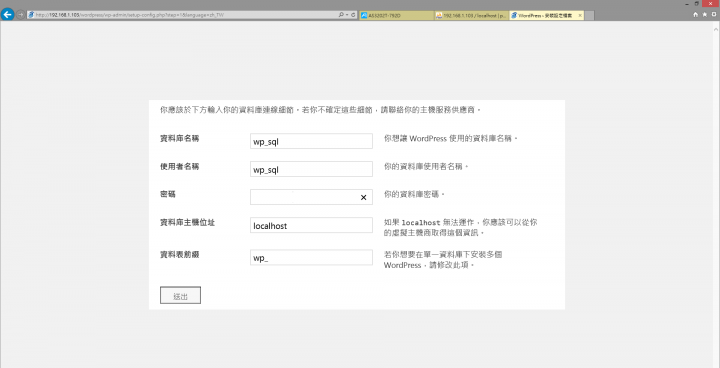The height and width of the screenshot is (368, 720).
Task: Click the 使用者名稱 label
Action: pos(180,166)
